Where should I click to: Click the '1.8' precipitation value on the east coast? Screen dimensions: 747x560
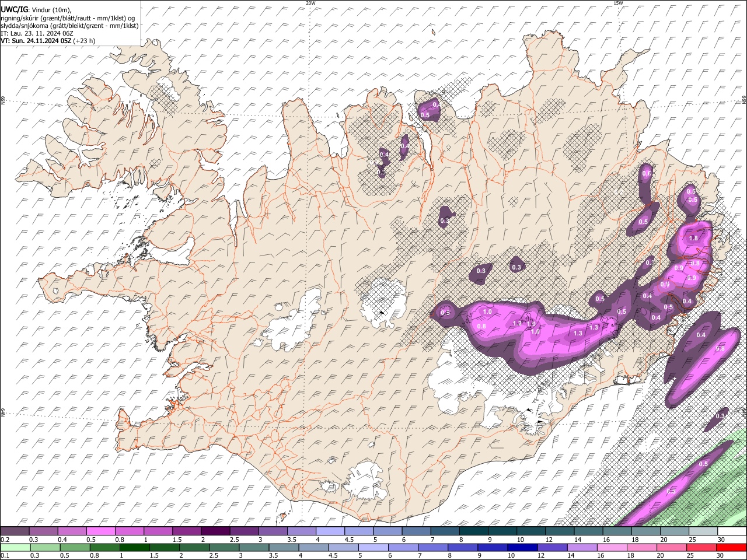pos(693,239)
